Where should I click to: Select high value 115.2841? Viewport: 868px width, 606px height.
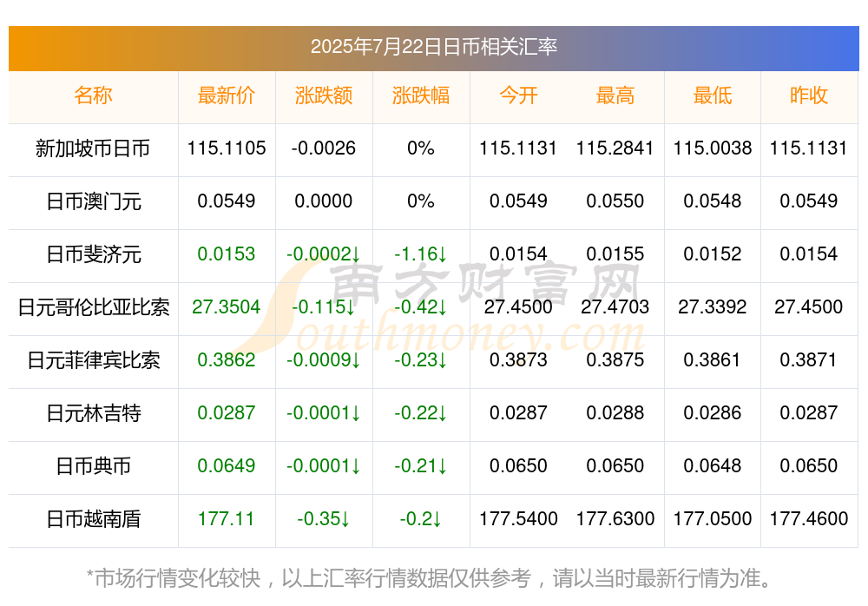(x=615, y=148)
